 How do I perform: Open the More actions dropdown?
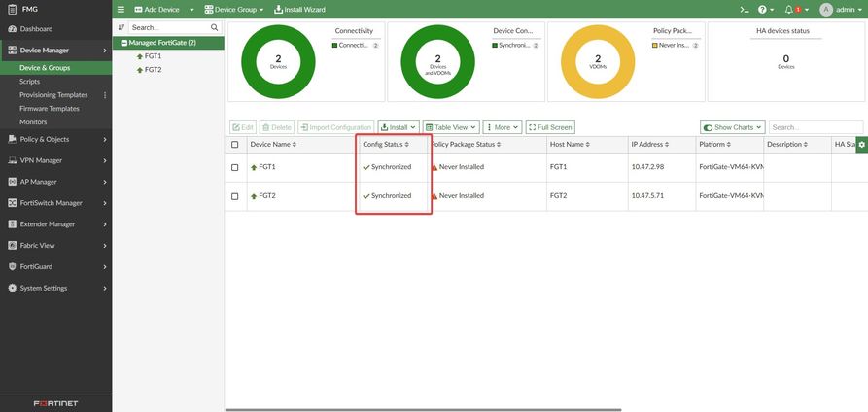click(x=503, y=127)
